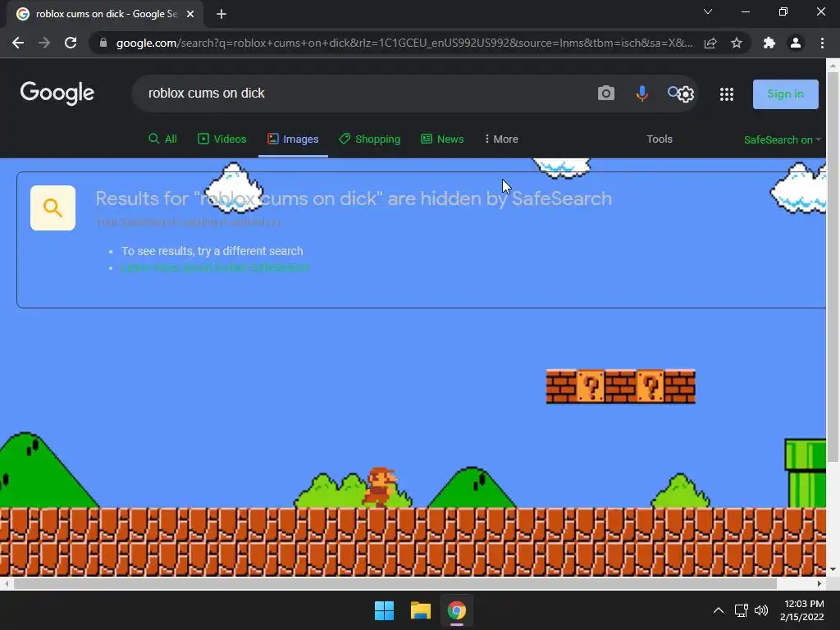Open the network status icon
This screenshot has height=630, width=840.
click(741, 610)
